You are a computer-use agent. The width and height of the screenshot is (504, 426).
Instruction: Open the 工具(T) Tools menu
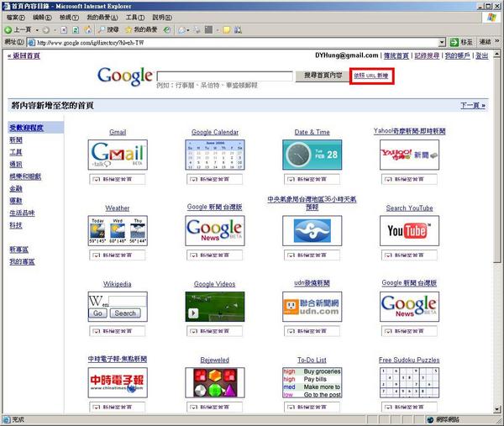click(x=135, y=18)
